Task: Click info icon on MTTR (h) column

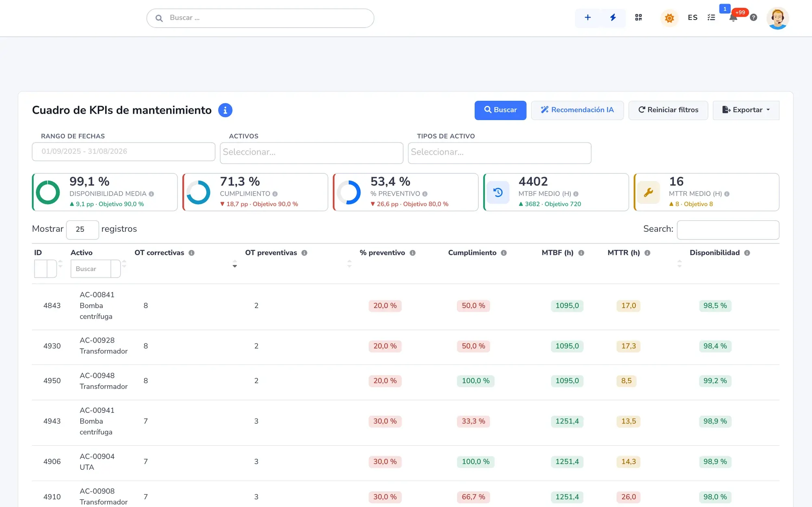Action: click(x=648, y=253)
